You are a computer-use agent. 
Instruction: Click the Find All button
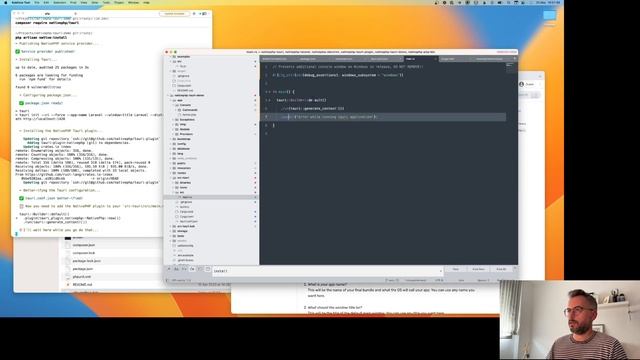point(501,269)
